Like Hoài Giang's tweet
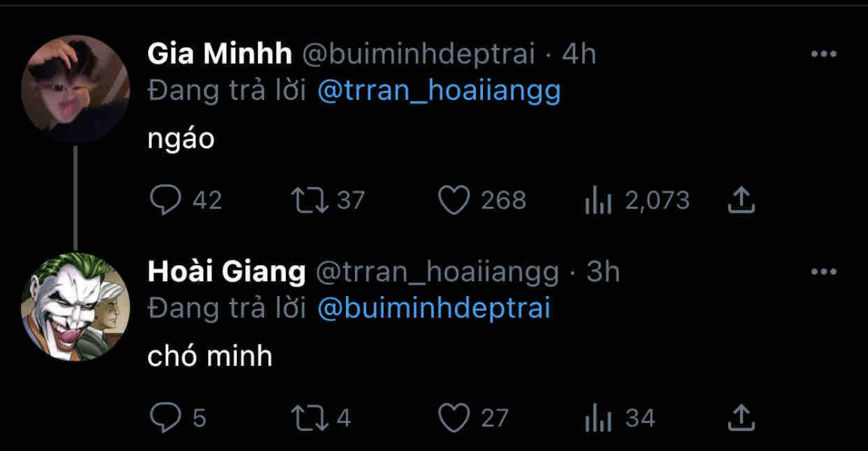 click(x=454, y=418)
